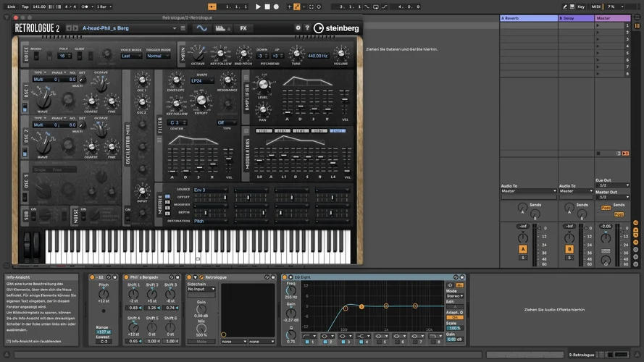The width and height of the screenshot is (644, 362).
Task: Expand the filter shape LP24 dropdown
Action: click(x=201, y=81)
